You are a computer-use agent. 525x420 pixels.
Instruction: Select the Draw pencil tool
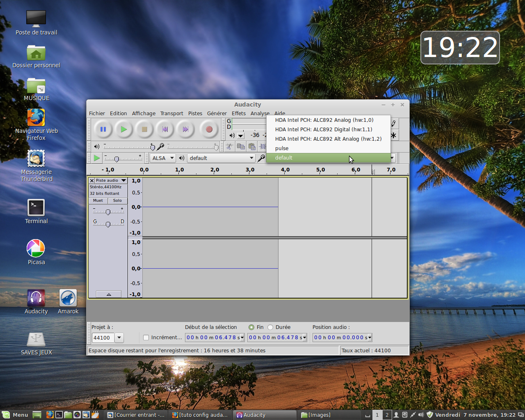pos(394,123)
